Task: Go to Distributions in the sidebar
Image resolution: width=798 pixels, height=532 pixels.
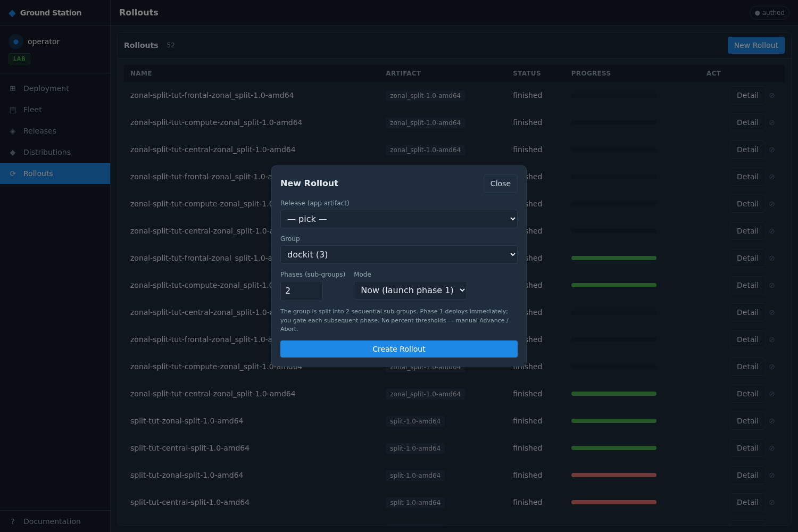Action: coord(55,152)
